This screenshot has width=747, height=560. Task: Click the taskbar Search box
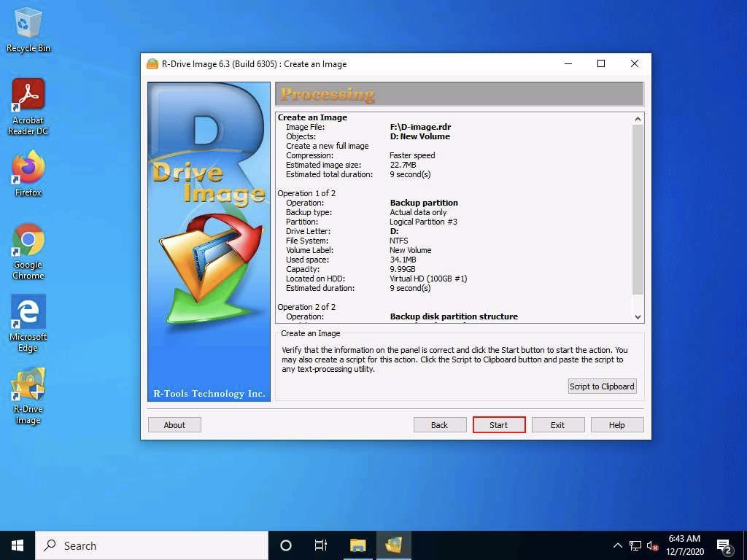tap(152, 545)
